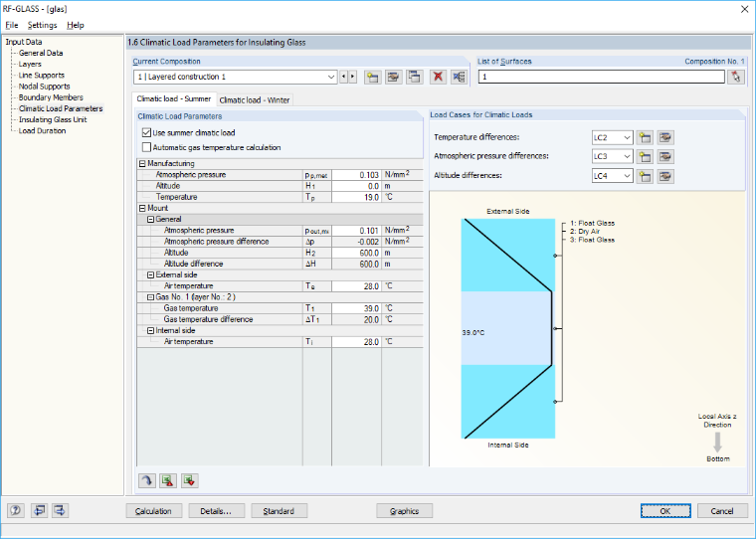The image size is (756, 539).
Task: Click the help question mark icon
Action: (16, 510)
